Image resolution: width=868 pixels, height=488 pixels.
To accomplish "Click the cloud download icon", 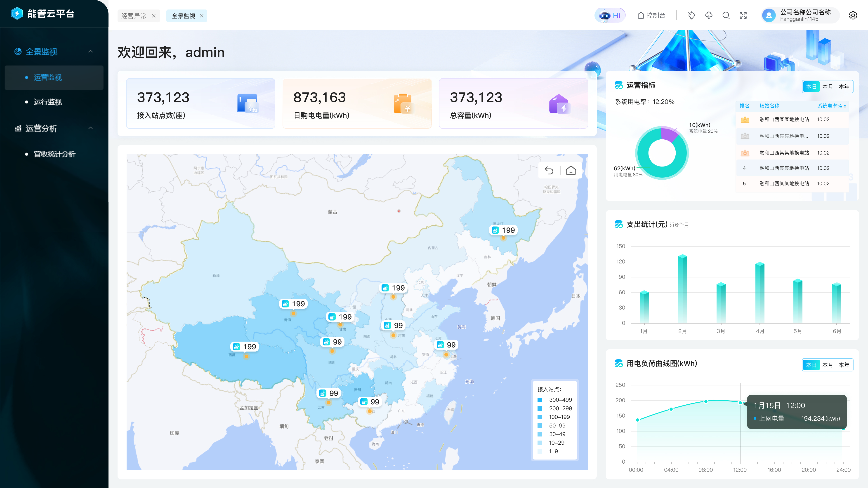I will pos(709,16).
